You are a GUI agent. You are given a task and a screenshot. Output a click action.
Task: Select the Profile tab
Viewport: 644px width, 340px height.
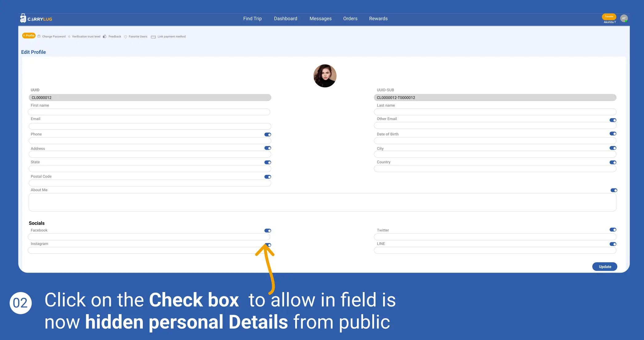pyautogui.click(x=29, y=36)
